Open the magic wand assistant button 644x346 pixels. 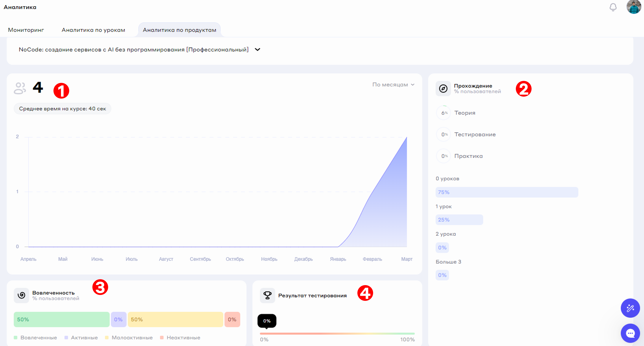point(630,308)
